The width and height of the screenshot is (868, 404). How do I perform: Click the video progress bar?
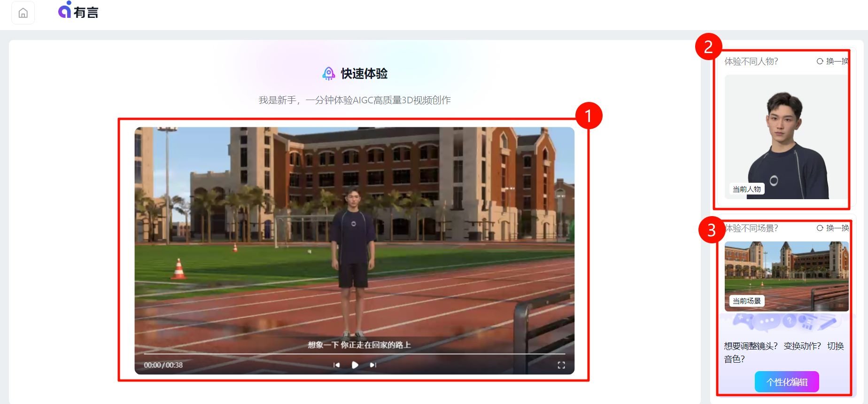click(x=354, y=354)
